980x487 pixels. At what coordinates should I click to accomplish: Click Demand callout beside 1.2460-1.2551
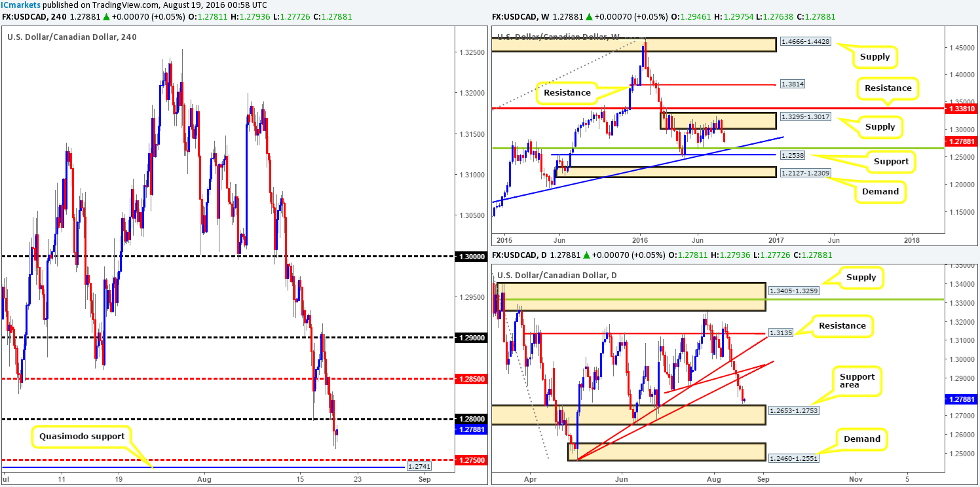click(862, 439)
